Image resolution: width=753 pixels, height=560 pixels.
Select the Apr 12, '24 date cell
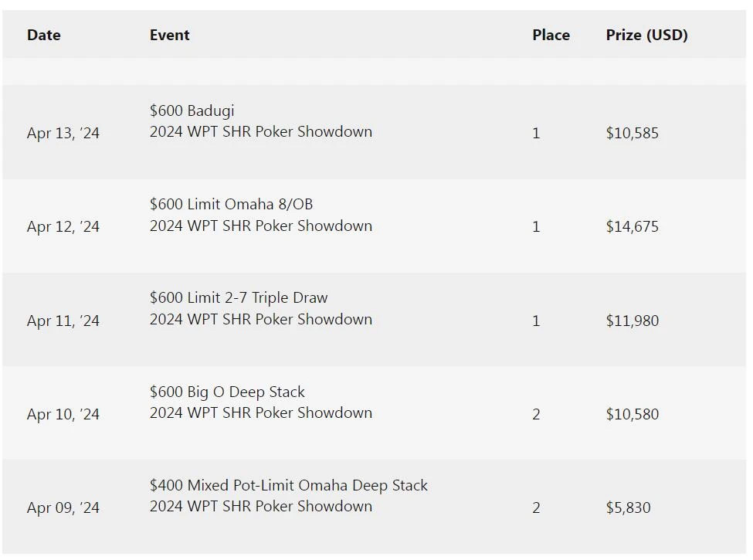point(63,227)
